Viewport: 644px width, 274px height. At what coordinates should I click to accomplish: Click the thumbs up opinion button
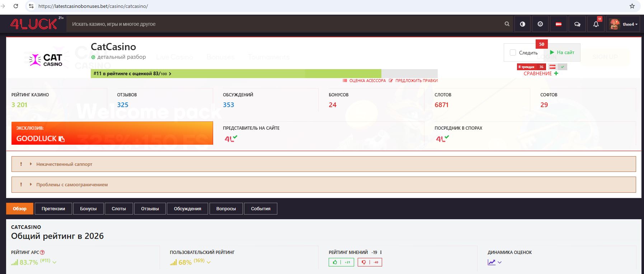coord(341,262)
